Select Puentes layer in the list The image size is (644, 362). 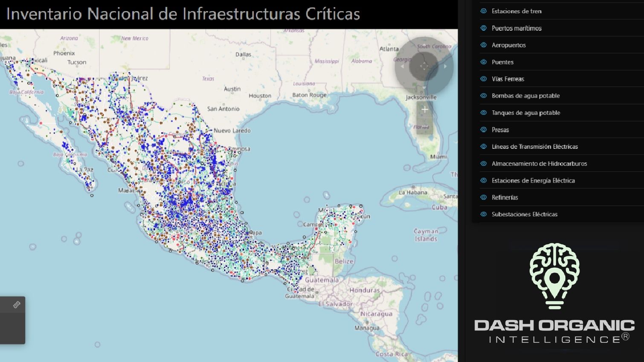(502, 62)
